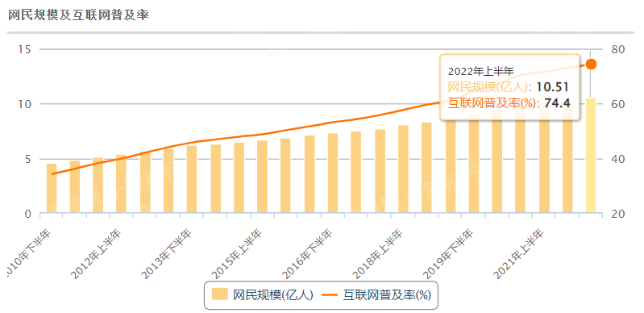This screenshot has width=644, height=313.
Task: Select the bar for 2010年下半年
Action: (52, 189)
